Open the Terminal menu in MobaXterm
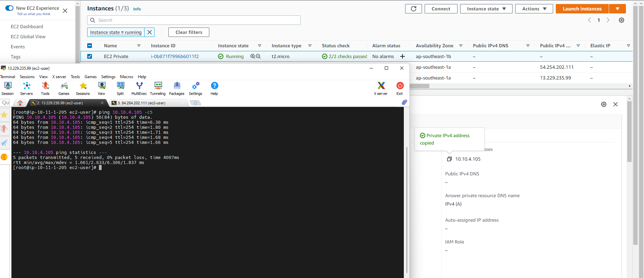Viewport: 644px width, 278px height. (x=8, y=77)
